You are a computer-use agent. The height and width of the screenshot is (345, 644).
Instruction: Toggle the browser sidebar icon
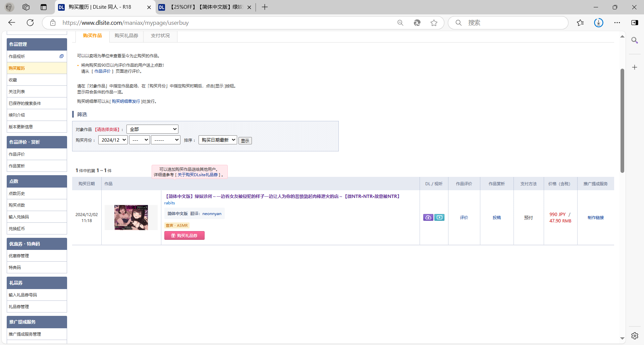(x=635, y=23)
